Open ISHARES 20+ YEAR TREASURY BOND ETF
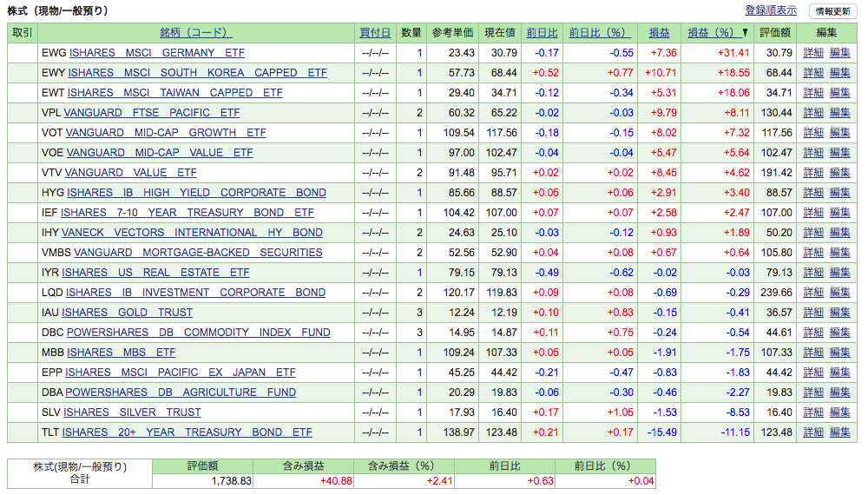The image size is (868, 495). click(187, 432)
